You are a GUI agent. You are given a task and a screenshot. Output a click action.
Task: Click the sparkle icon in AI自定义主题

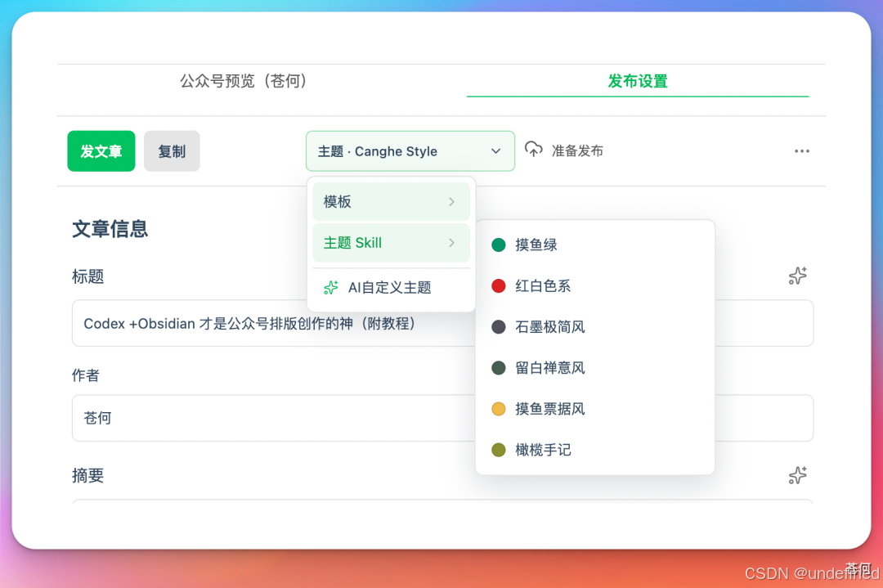[330, 287]
